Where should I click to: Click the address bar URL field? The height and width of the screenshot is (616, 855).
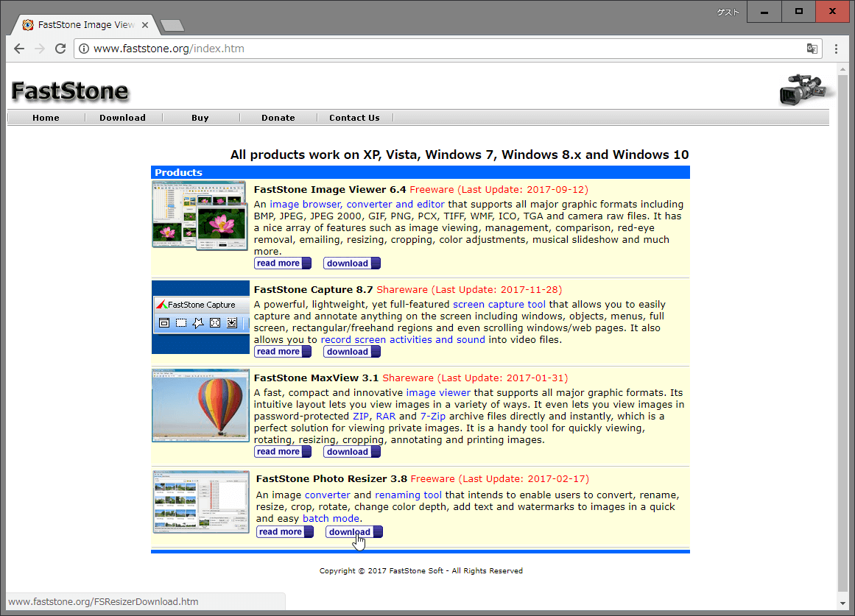coord(442,49)
